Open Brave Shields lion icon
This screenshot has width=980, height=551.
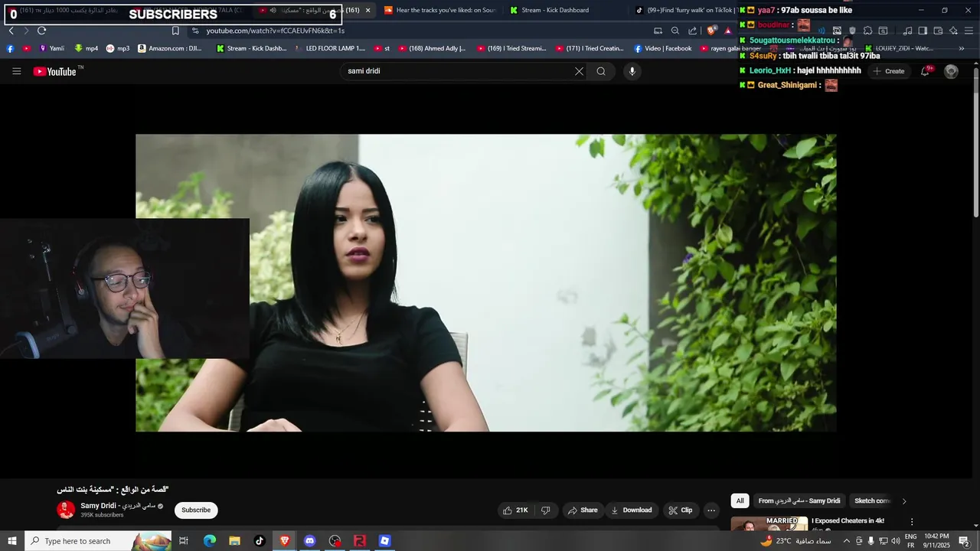711,31
